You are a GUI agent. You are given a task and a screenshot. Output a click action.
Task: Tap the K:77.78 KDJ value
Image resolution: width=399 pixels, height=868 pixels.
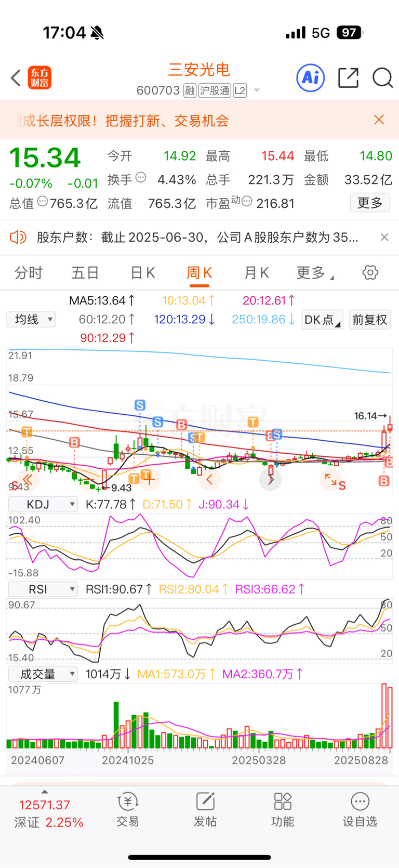click(111, 504)
